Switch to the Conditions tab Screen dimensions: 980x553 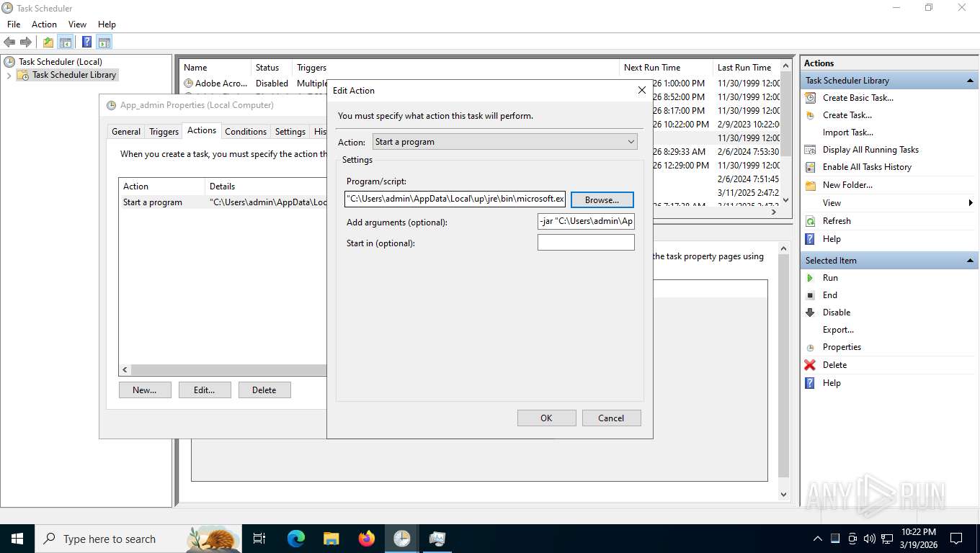246,132
